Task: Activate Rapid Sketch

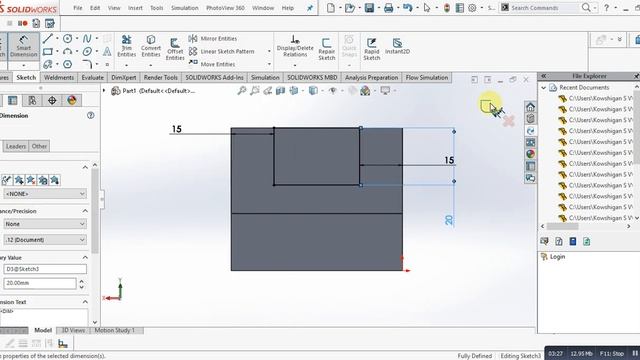Action: point(371,49)
